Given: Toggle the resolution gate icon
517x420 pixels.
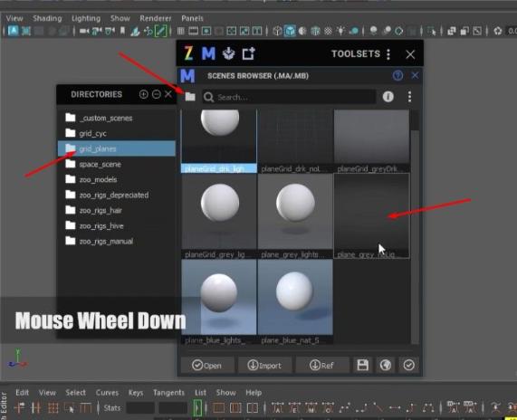Looking at the screenshot, I should pyautogui.click(x=206, y=31).
